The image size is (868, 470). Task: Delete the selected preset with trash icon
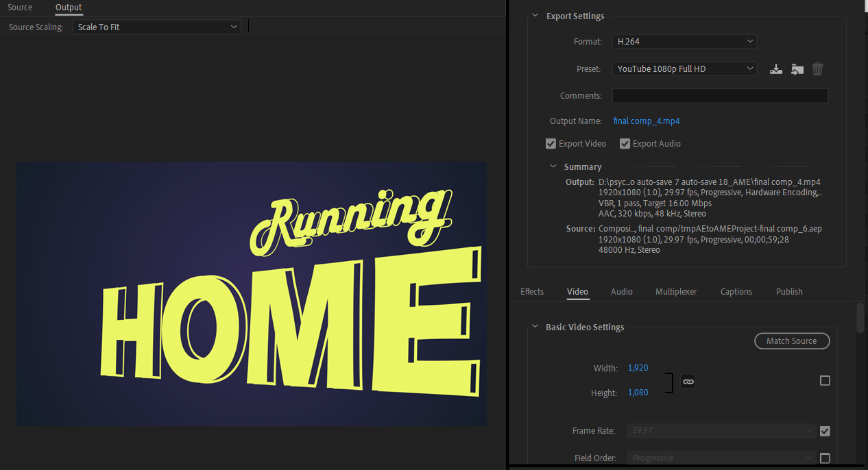coord(817,69)
